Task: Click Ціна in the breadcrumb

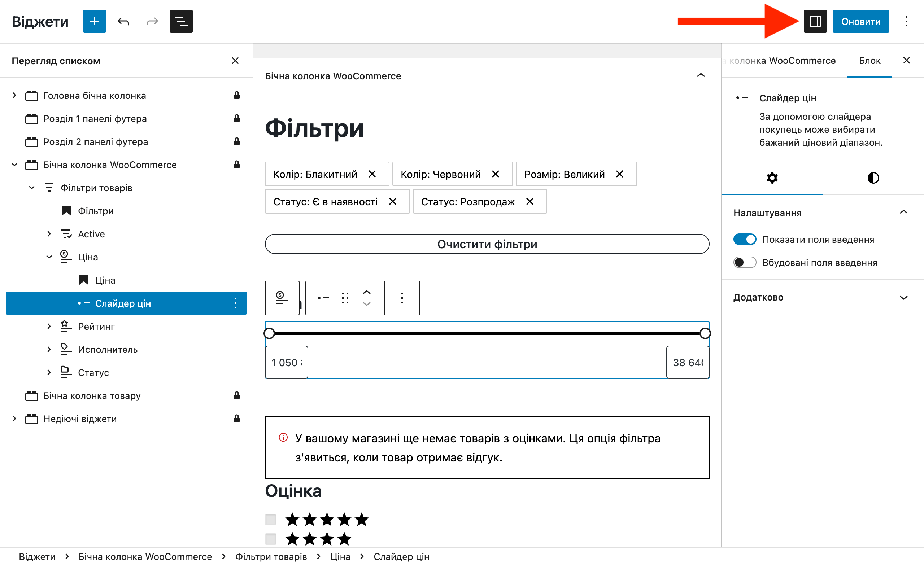Action: click(340, 556)
